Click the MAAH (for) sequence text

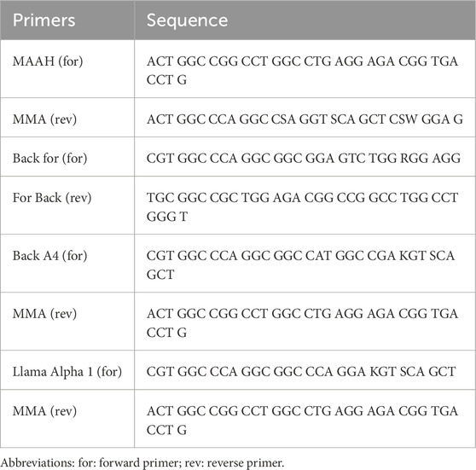302,71
